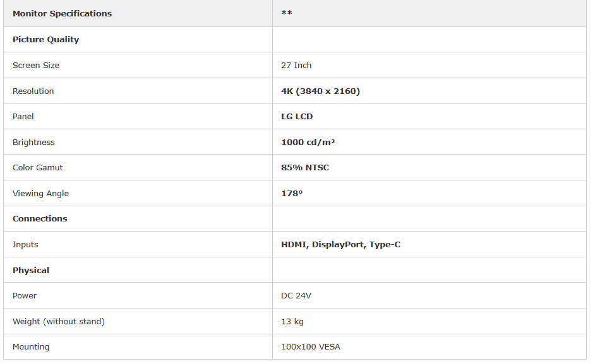The height and width of the screenshot is (364, 605).
Task: Select the 178° viewing angle value
Action: (292, 193)
